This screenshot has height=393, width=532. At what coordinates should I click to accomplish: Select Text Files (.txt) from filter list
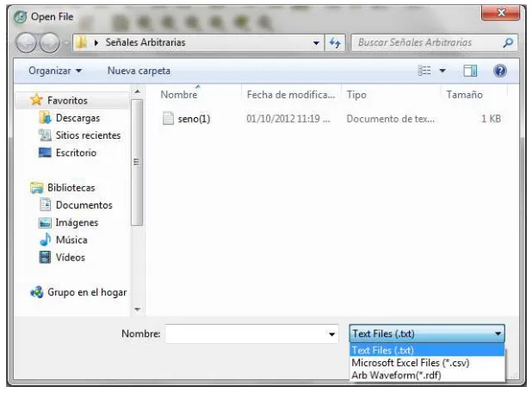427,350
